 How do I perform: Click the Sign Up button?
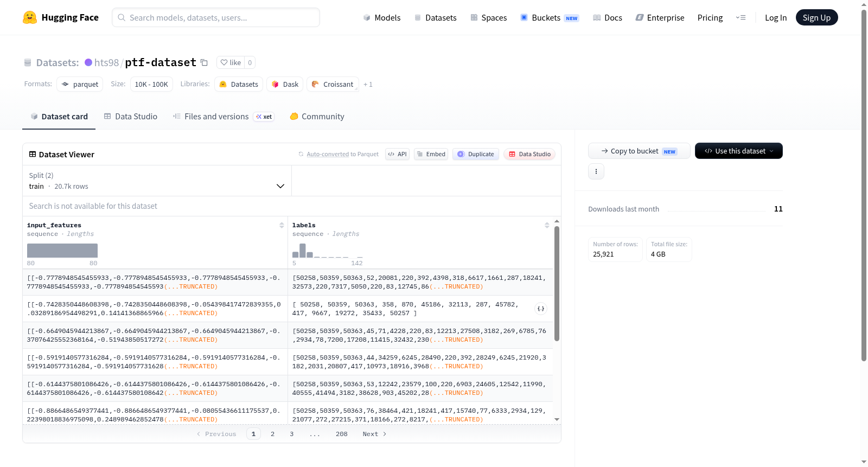click(816, 17)
